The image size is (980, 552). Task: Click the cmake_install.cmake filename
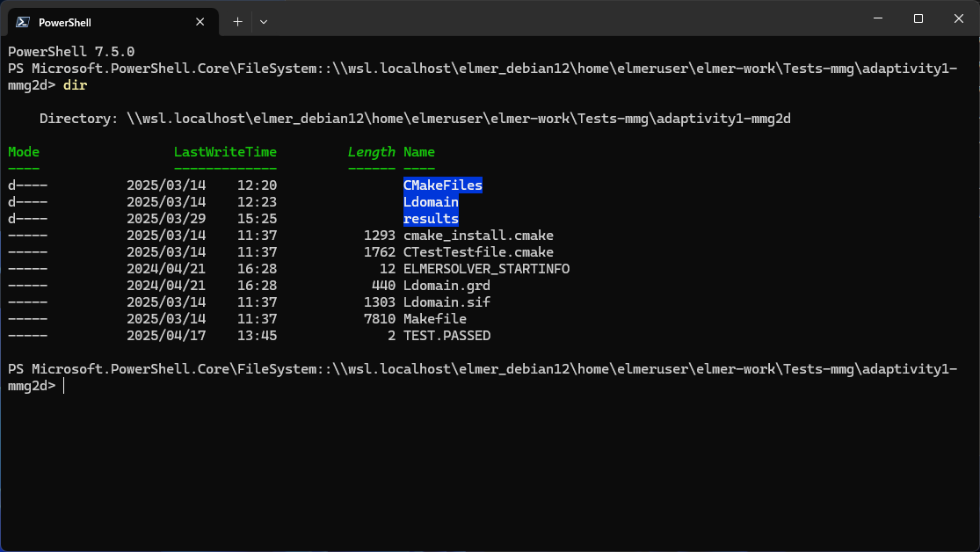[x=478, y=235]
